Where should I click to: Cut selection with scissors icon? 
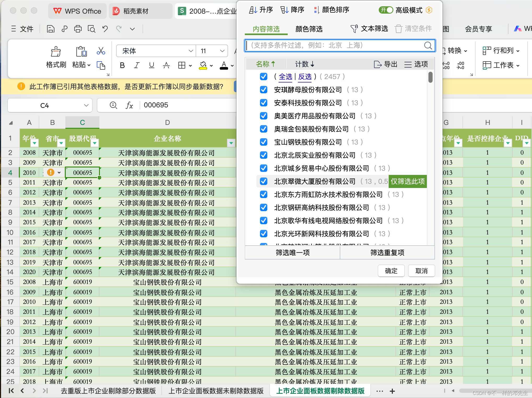pos(101,51)
